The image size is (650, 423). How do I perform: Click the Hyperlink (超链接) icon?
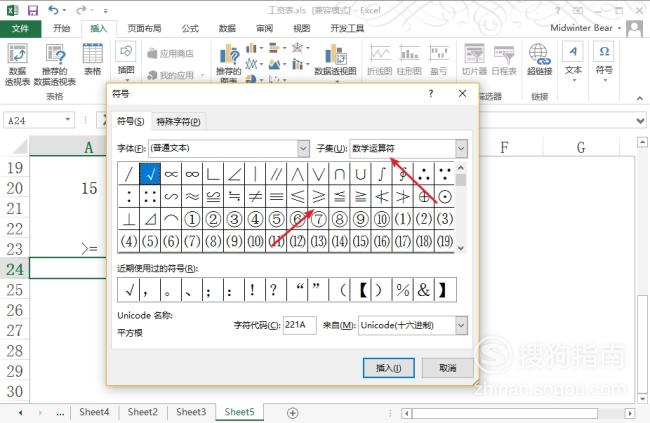(x=539, y=60)
